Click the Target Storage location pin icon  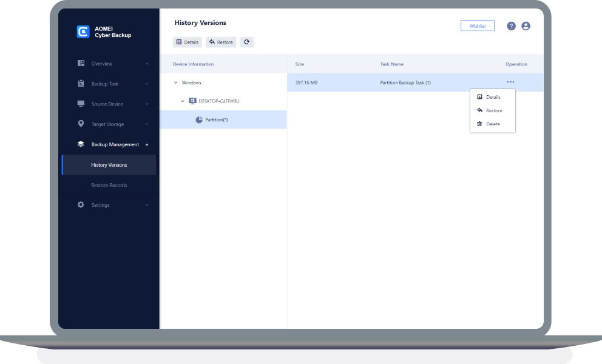pyautogui.click(x=81, y=124)
